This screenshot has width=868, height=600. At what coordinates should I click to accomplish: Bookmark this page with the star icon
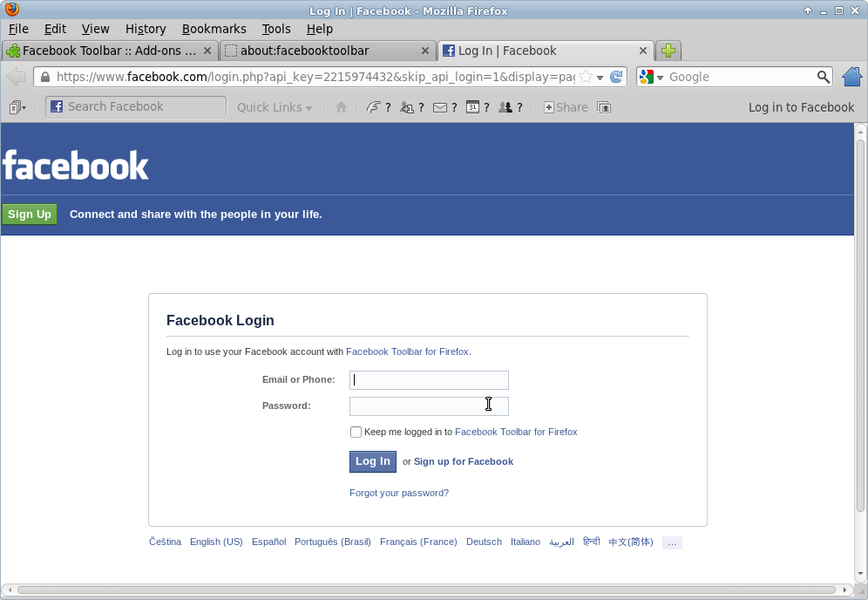click(x=585, y=77)
